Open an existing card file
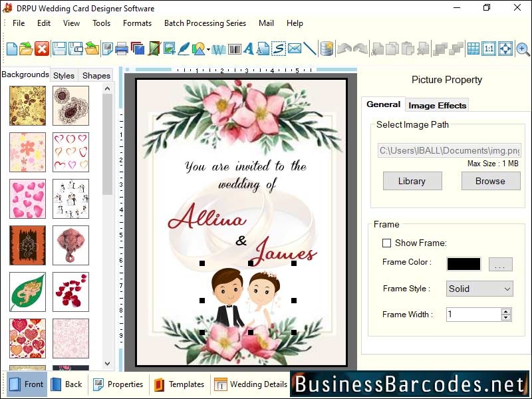532x399 pixels. click(27, 49)
